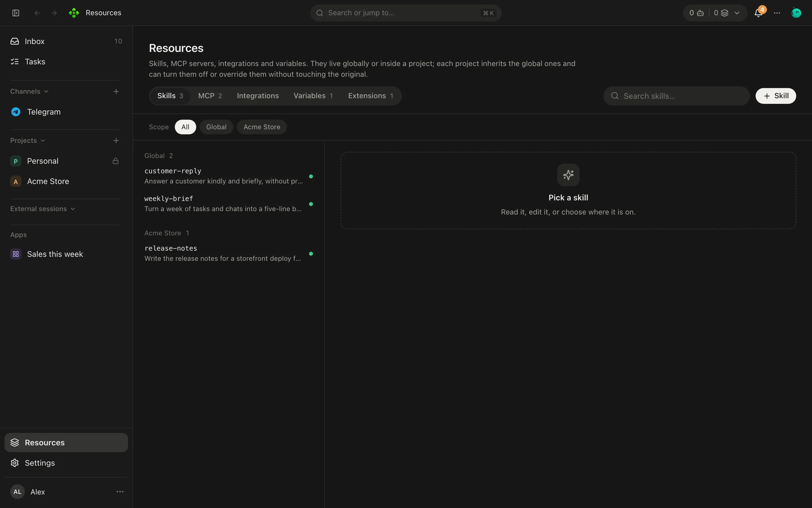Filter scope to All
Screen dimensions: 812x508
(185, 127)
